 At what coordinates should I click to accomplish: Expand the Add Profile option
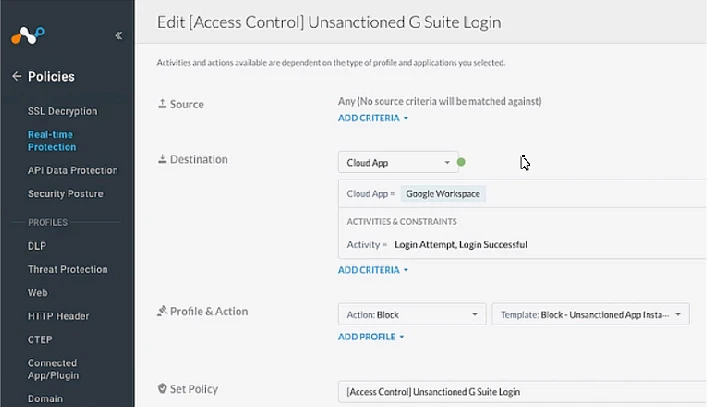371,337
